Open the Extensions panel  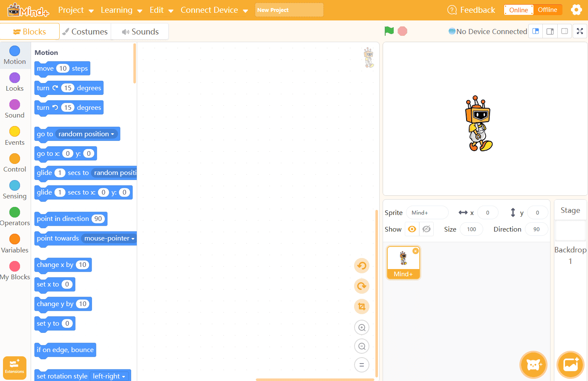click(x=14, y=367)
